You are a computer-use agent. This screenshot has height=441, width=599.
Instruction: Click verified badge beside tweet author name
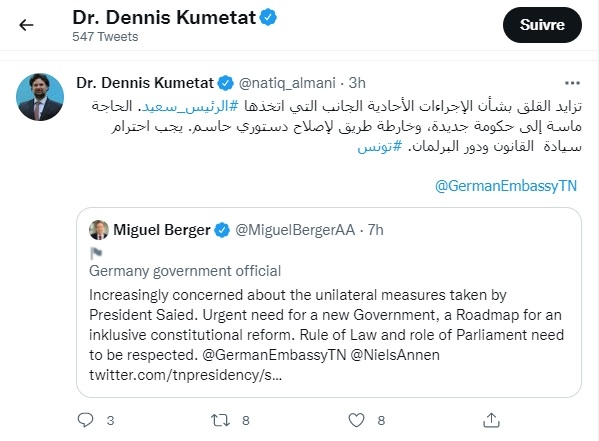(225, 83)
